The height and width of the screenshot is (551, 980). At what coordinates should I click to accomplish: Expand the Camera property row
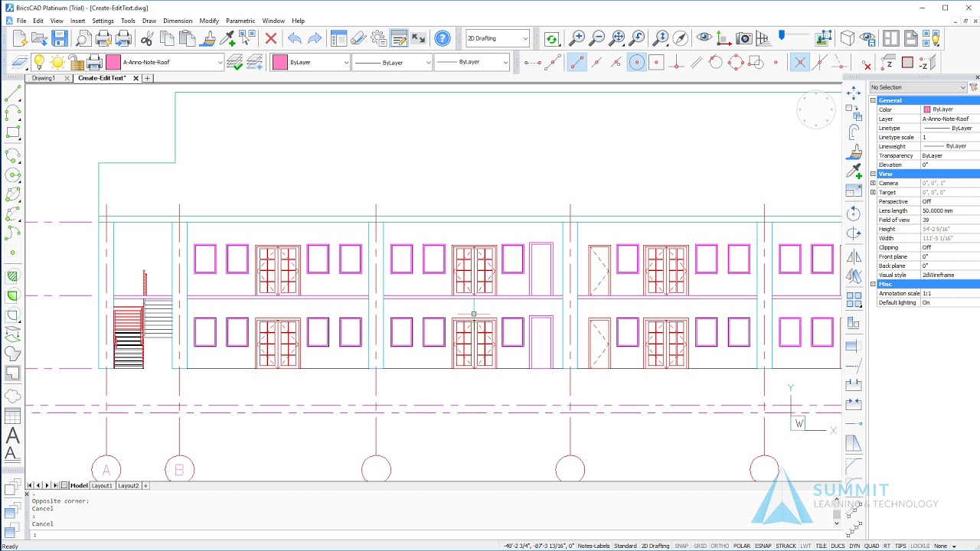873,183
